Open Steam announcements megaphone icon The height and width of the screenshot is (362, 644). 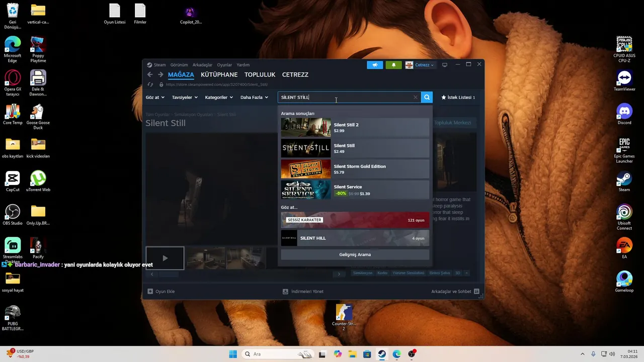point(375,65)
